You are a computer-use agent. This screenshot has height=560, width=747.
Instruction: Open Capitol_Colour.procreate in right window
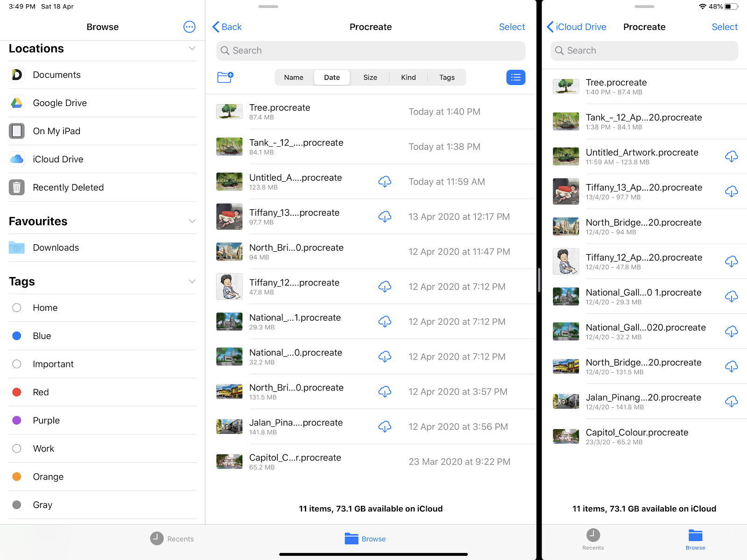click(x=644, y=437)
